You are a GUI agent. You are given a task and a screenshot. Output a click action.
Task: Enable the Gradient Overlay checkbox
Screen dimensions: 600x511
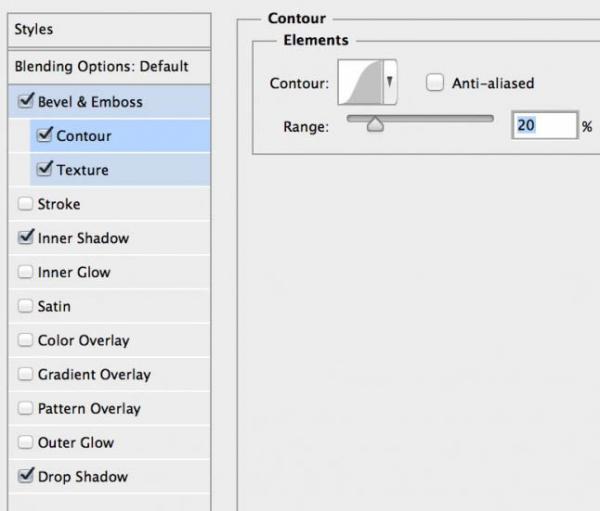click(26, 374)
